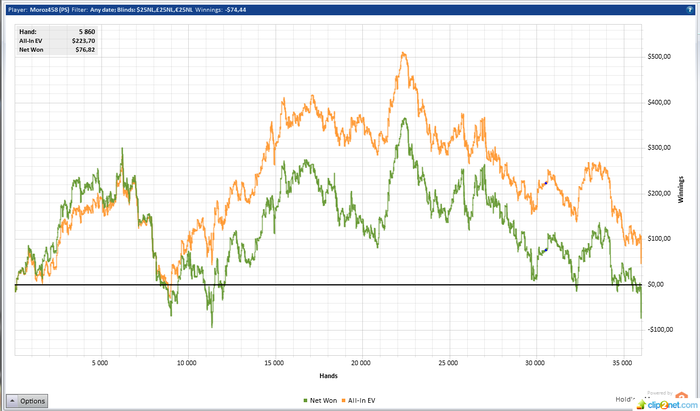Click 'Player: Moroz458 (PS)' in the header bar
700x411 pixels.
[x=38, y=9]
